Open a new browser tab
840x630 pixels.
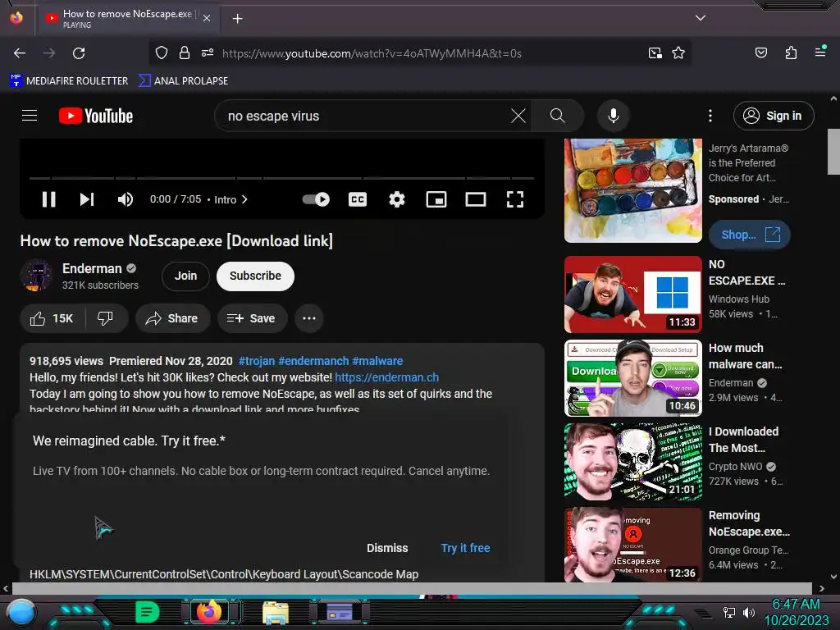tap(237, 19)
